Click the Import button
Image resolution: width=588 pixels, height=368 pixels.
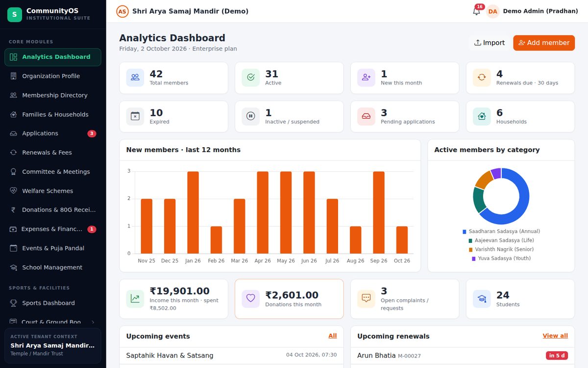(x=489, y=43)
